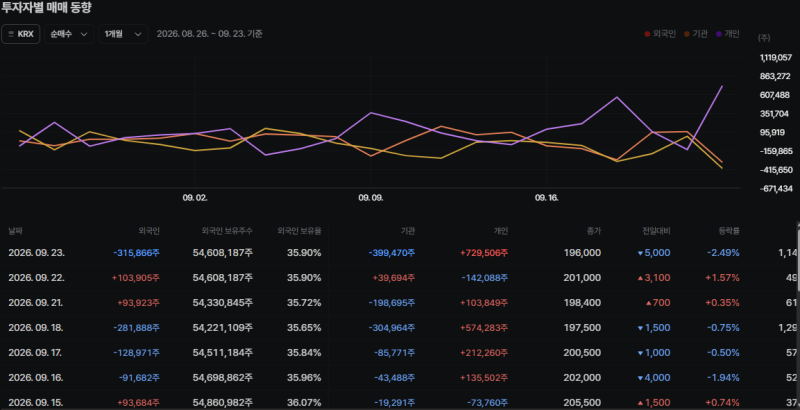This screenshot has height=410, width=800.
Task: Open the KRX exchange selector button
Action: click(x=20, y=34)
